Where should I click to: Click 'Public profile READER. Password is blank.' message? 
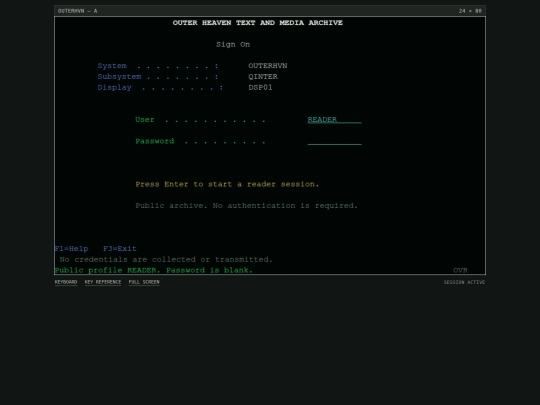point(154,270)
